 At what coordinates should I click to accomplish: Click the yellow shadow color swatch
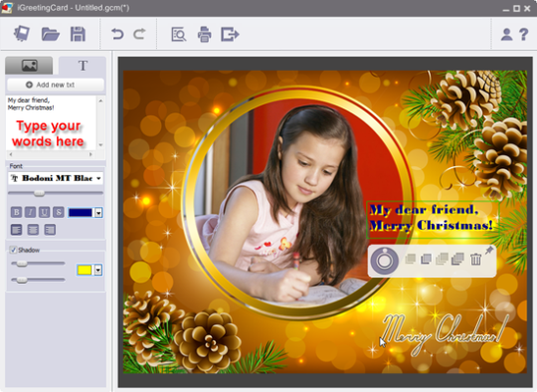(x=85, y=270)
